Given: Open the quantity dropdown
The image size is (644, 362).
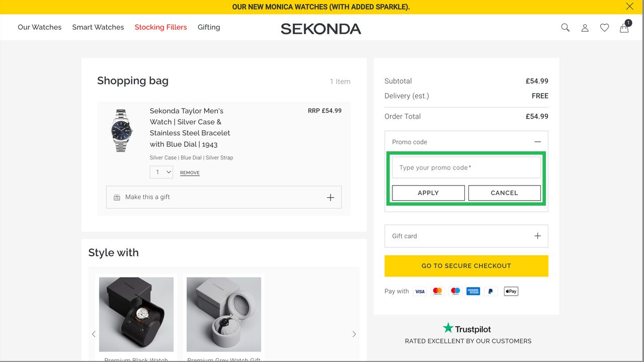Looking at the screenshot, I should coord(162,172).
